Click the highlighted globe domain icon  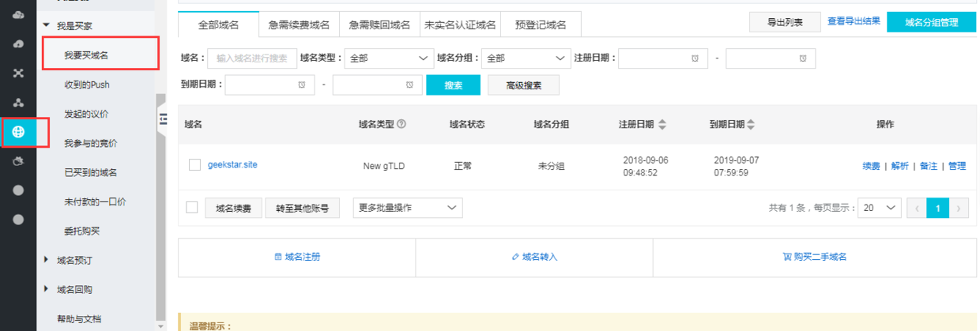pos(18,132)
